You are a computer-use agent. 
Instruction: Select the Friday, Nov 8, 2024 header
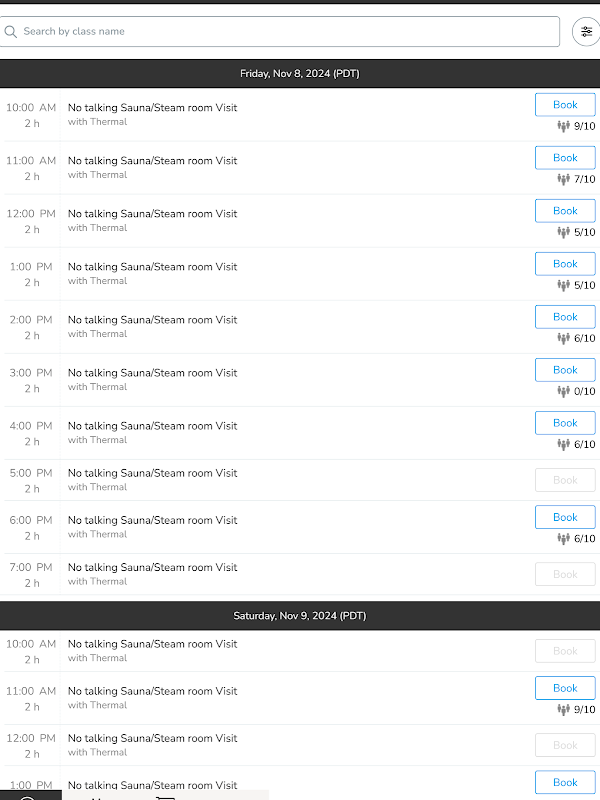tap(300, 73)
